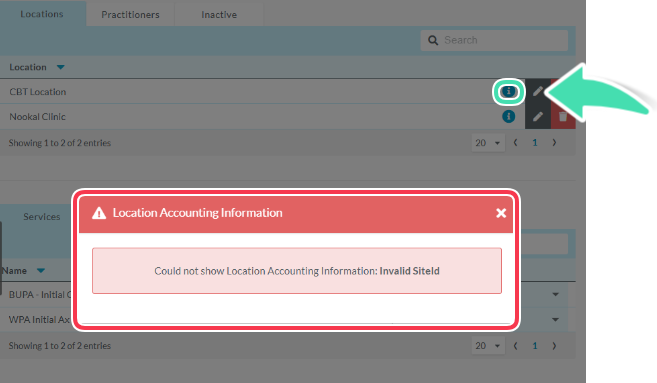Sort by Location column arrow
This screenshot has height=383, width=657.
[60, 67]
